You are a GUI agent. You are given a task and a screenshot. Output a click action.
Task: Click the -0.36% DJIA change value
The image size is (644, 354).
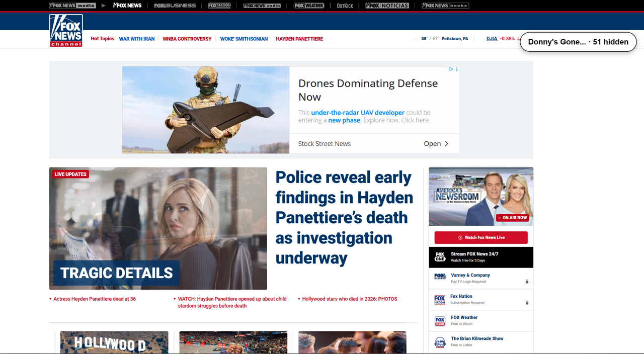point(507,39)
